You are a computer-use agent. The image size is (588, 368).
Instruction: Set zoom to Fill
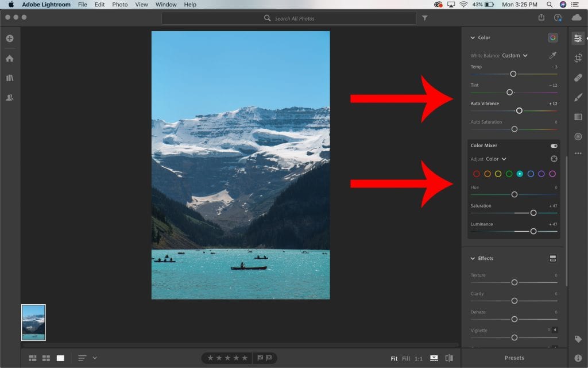[406, 359]
